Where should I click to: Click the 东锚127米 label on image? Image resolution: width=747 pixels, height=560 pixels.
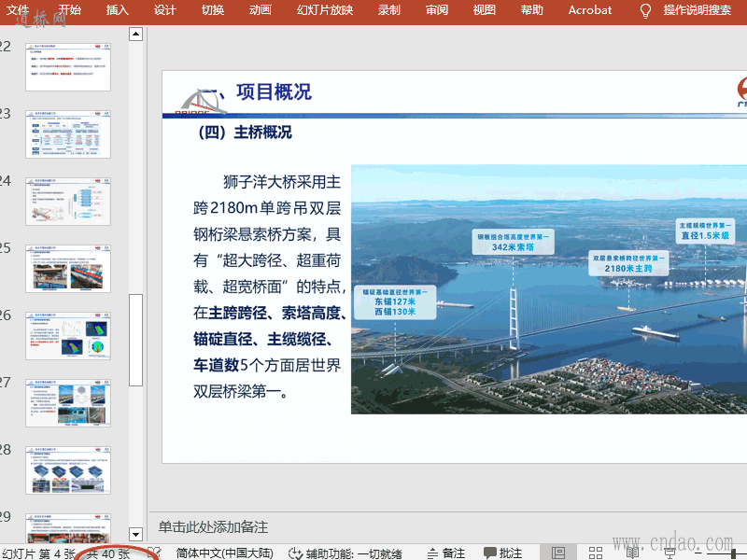pos(395,301)
